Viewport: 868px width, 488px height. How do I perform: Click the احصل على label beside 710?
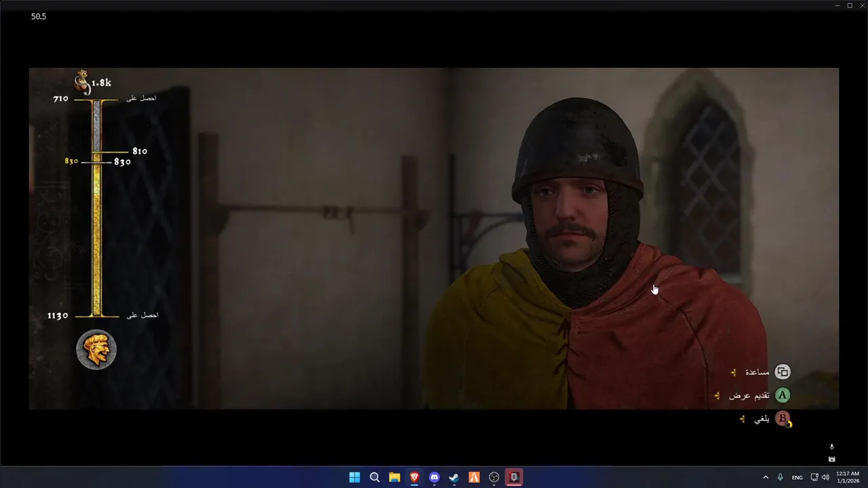point(141,98)
